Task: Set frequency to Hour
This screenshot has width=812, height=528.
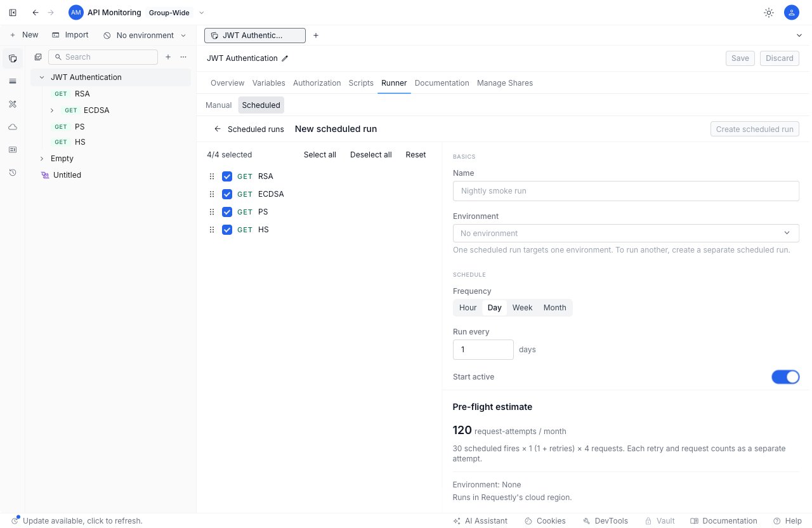Action: [x=468, y=308]
